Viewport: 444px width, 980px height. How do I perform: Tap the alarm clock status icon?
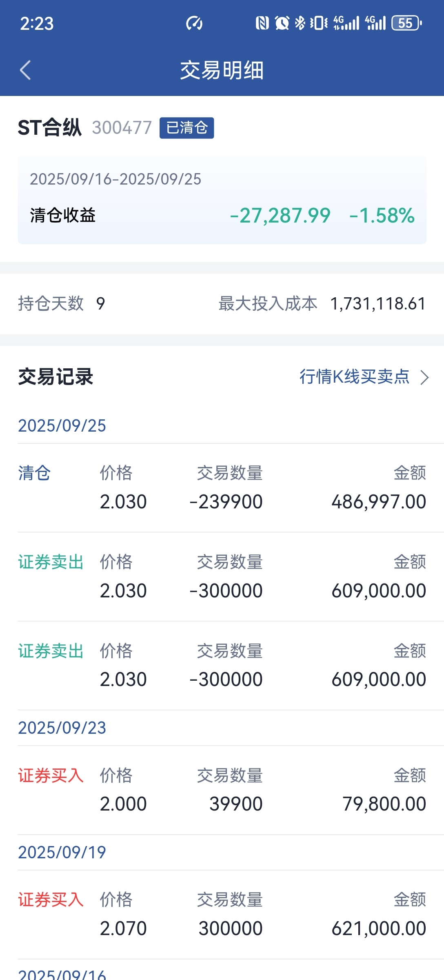tap(282, 23)
